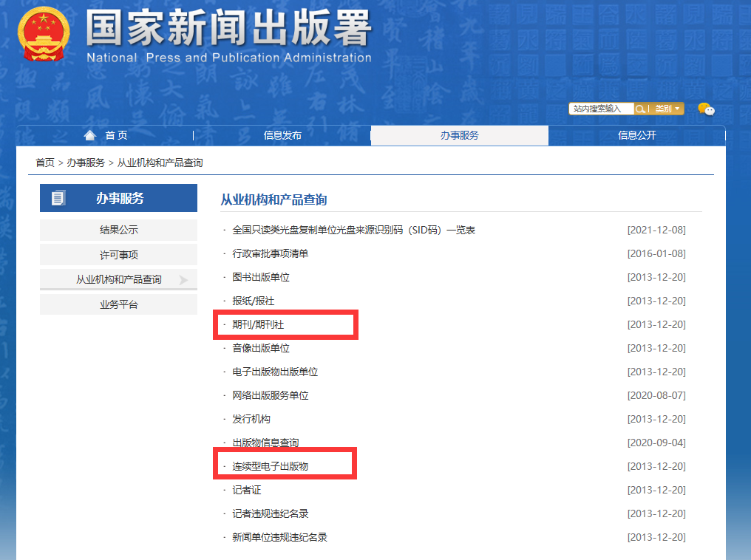Click the 办事服务 sidebar header
Screen dimensions: 751x560
(119, 198)
